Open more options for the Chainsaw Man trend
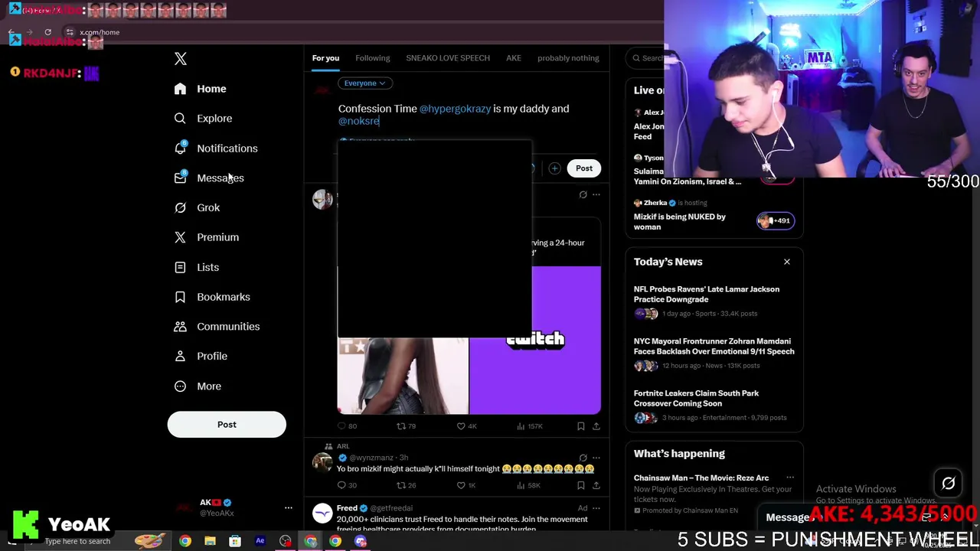This screenshot has width=980, height=551. (789, 478)
